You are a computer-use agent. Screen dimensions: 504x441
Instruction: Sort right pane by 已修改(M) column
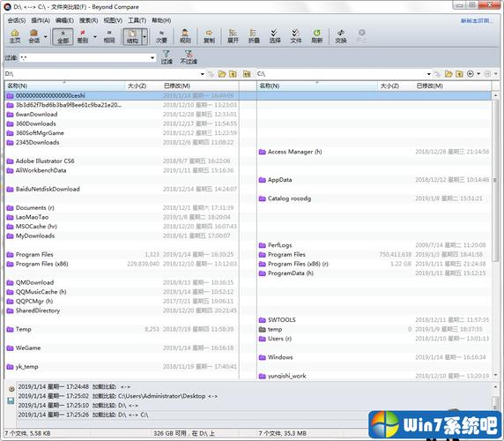pos(452,86)
